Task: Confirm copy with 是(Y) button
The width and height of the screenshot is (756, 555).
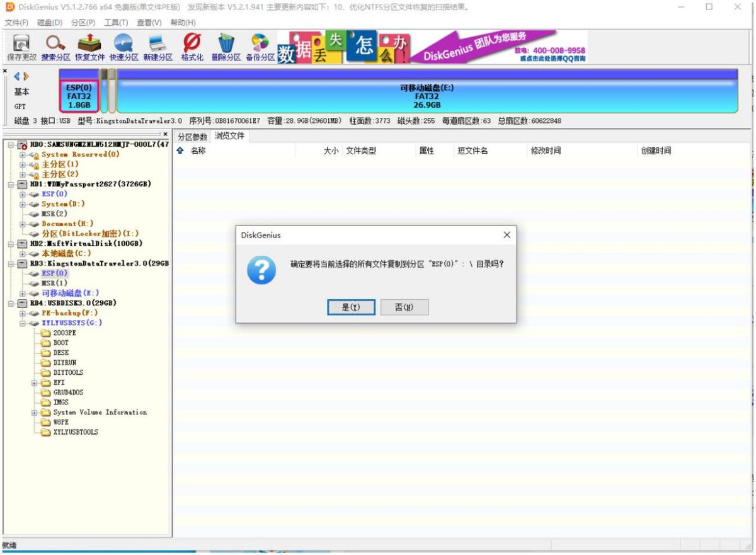Action: (x=351, y=307)
